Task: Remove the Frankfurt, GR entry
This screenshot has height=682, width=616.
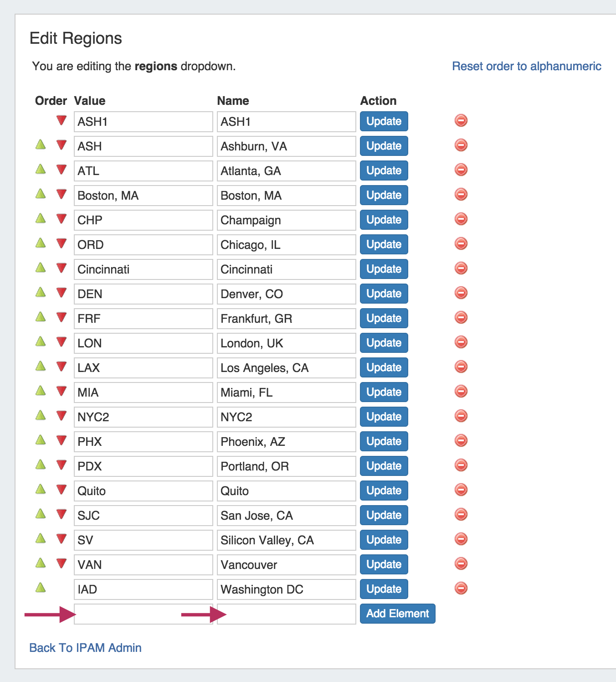Action: 461,318
